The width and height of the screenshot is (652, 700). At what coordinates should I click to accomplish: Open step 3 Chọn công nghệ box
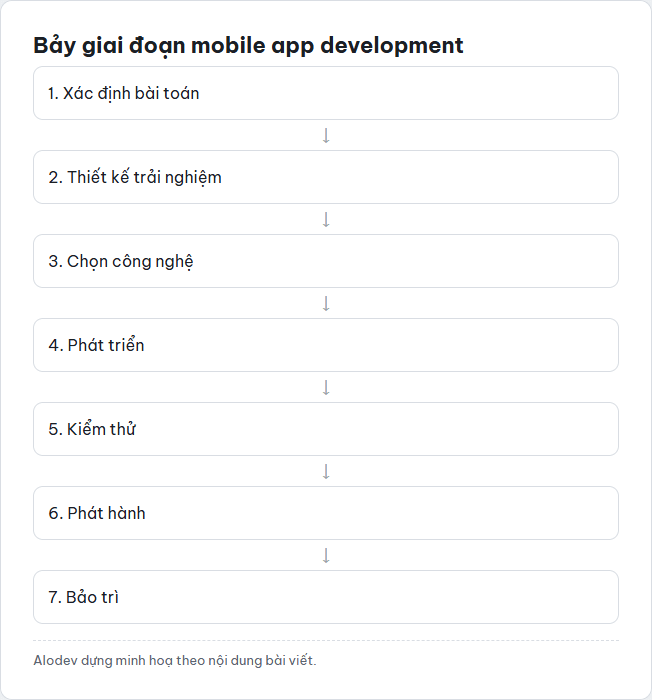point(326,261)
